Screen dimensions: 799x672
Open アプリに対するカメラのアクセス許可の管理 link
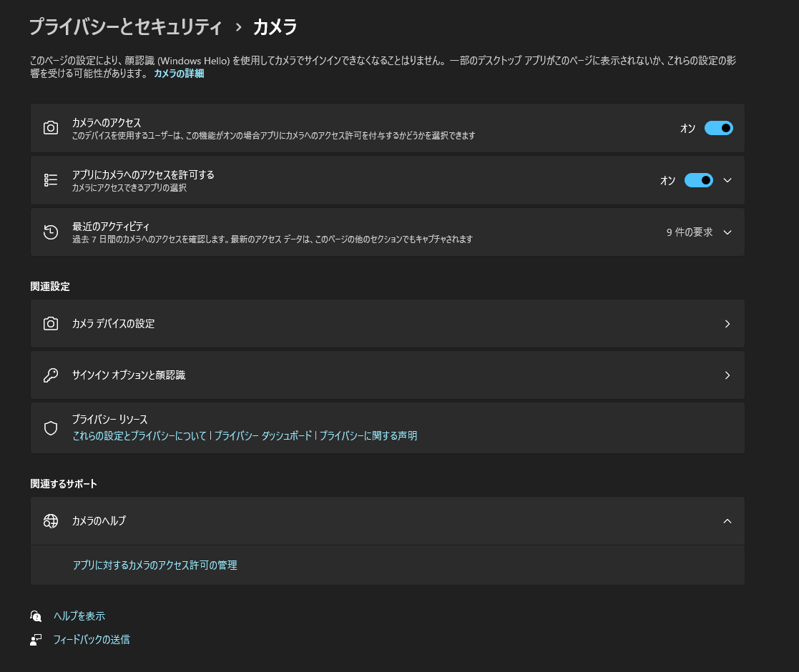(x=155, y=565)
